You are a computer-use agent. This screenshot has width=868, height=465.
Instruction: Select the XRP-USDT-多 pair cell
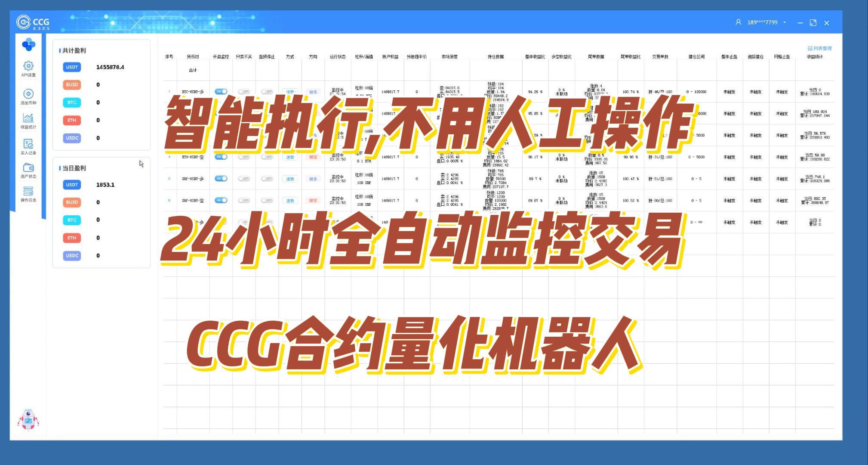coord(193,179)
